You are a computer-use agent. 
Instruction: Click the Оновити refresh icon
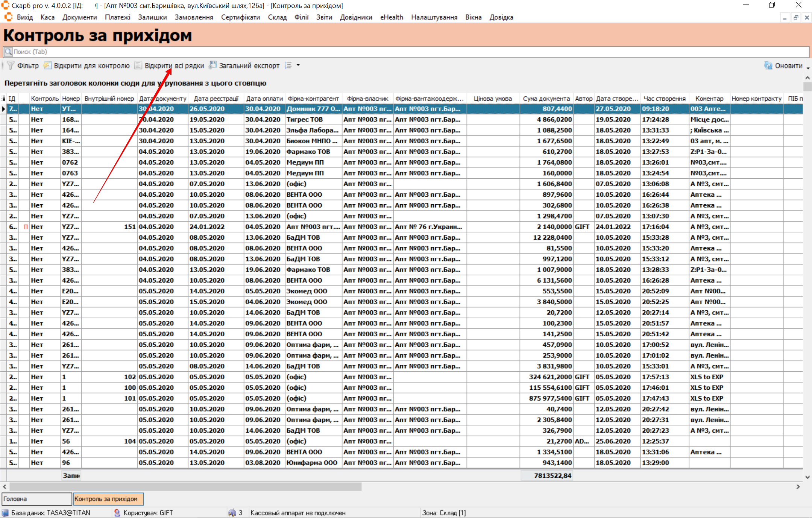click(x=768, y=65)
